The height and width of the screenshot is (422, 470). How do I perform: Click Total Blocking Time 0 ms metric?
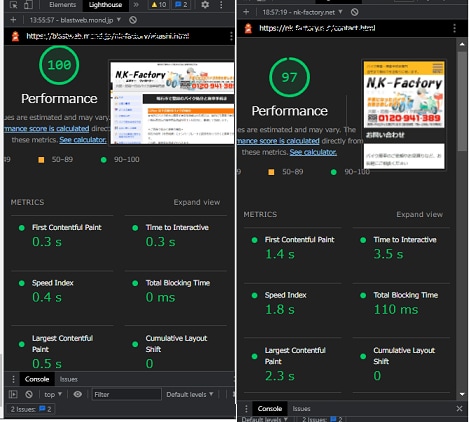[x=176, y=291]
